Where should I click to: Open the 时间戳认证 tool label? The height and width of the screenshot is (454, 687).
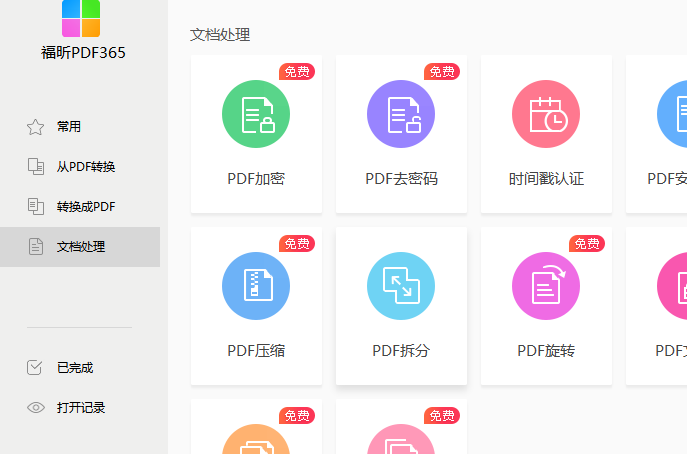[x=546, y=179]
